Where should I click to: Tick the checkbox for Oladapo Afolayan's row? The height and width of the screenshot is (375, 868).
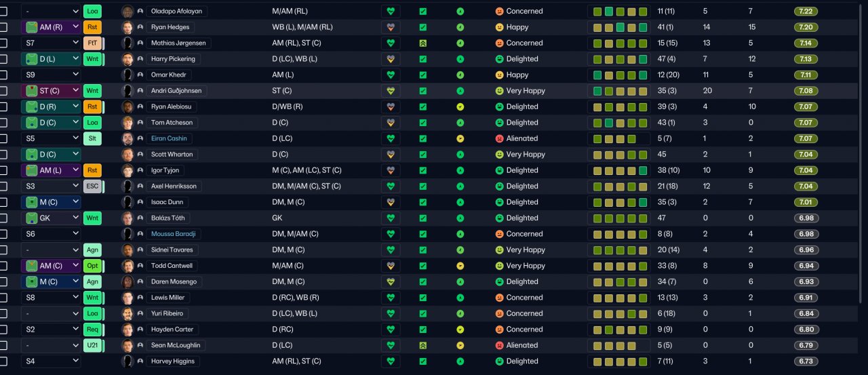[3, 12]
